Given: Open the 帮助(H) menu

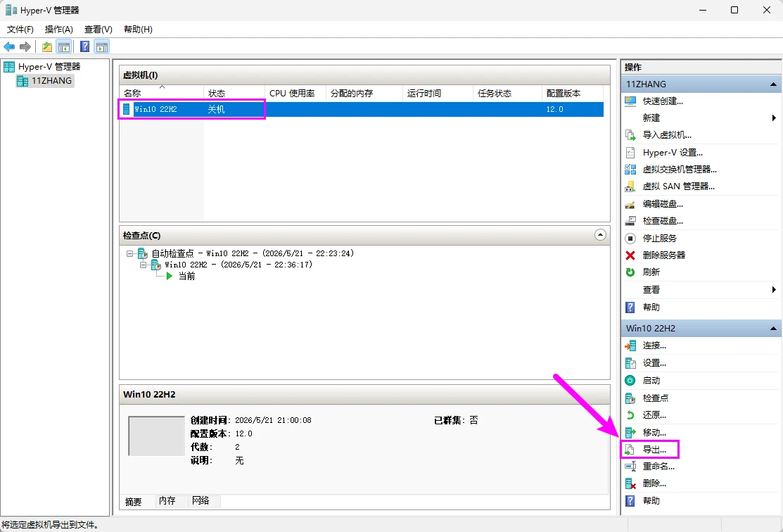Looking at the screenshot, I should [x=138, y=30].
